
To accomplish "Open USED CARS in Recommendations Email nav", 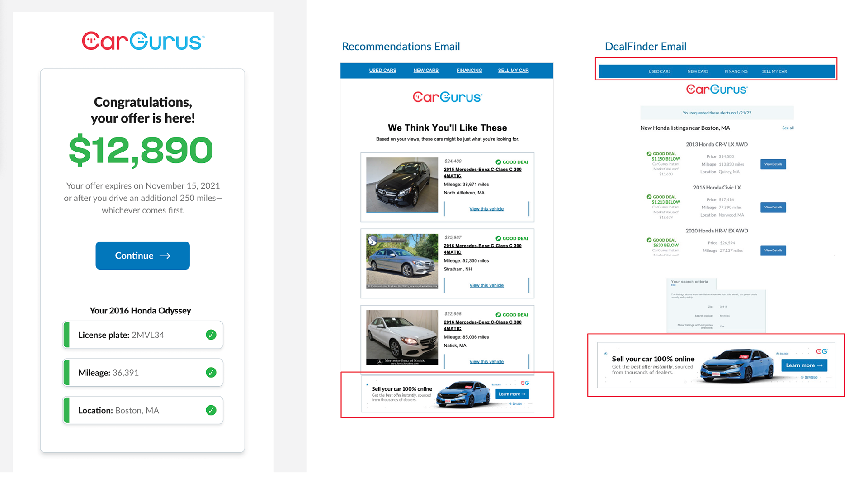I will coord(382,71).
